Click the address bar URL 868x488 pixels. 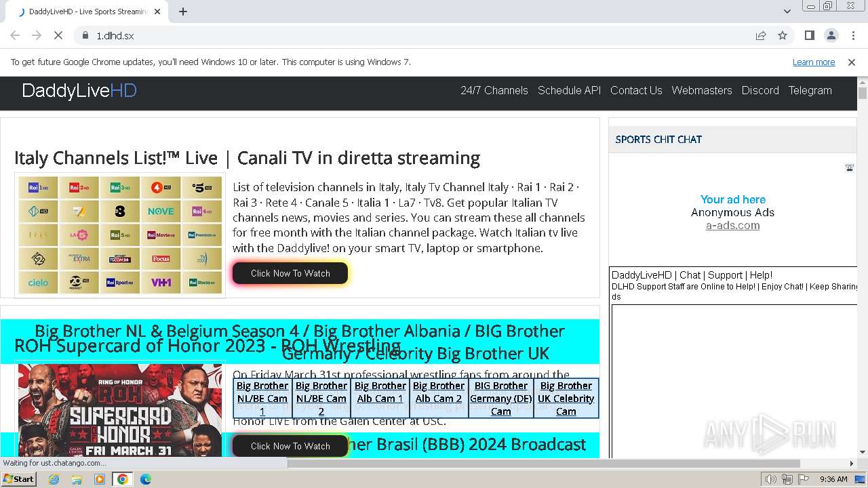pos(115,35)
